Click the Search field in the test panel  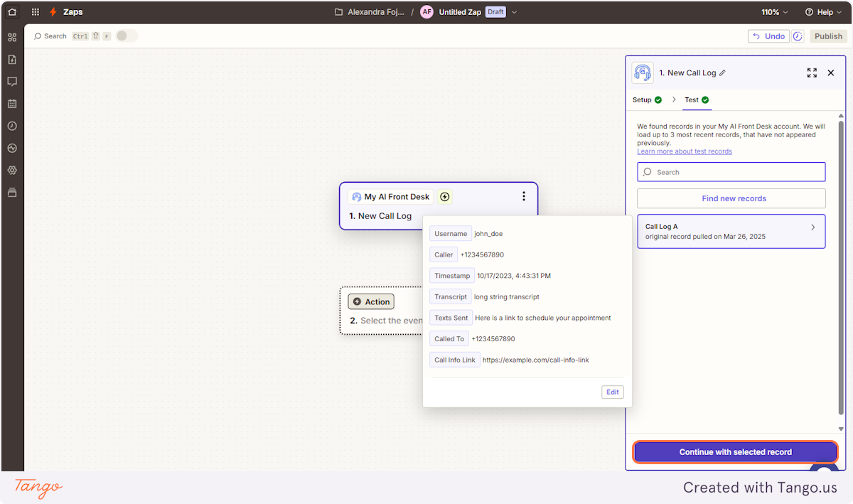pyautogui.click(x=731, y=171)
